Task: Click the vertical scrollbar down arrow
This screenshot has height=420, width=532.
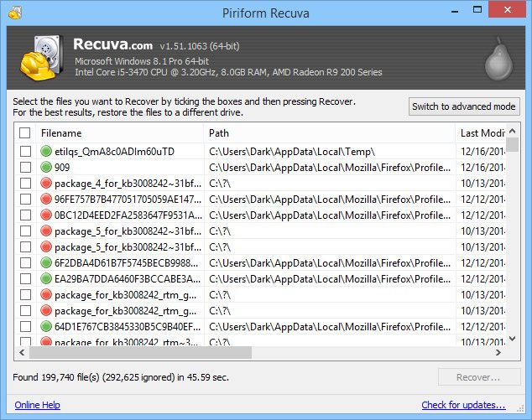Action: tap(512, 338)
